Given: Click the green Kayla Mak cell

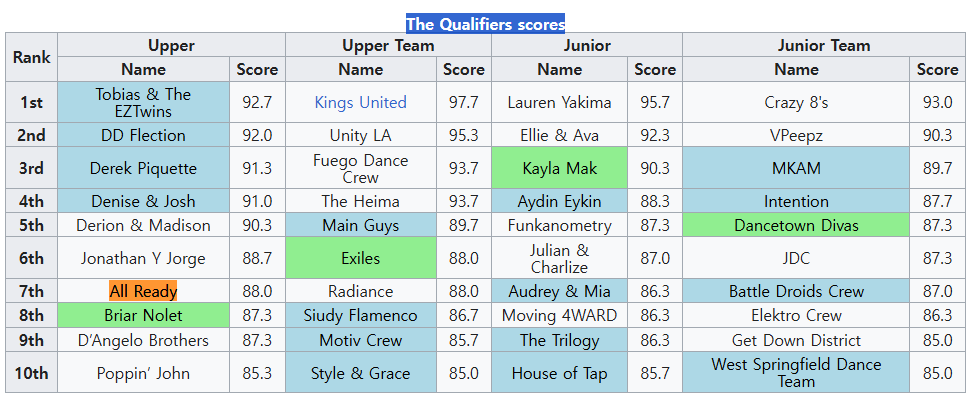Looking at the screenshot, I should [560, 168].
